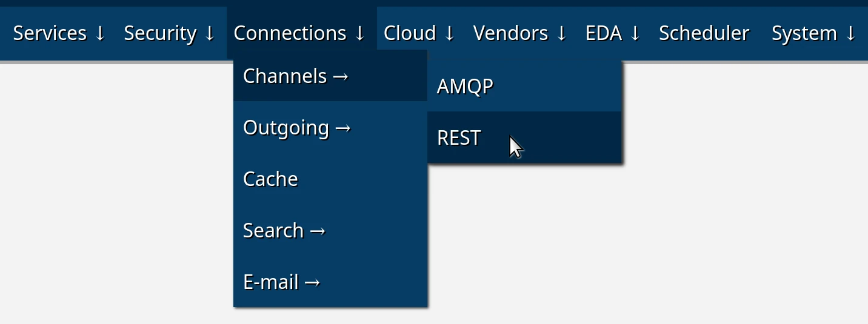Viewport: 868px width, 324px height.
Task: Open the Cloud menu
Action: point(419,33)
